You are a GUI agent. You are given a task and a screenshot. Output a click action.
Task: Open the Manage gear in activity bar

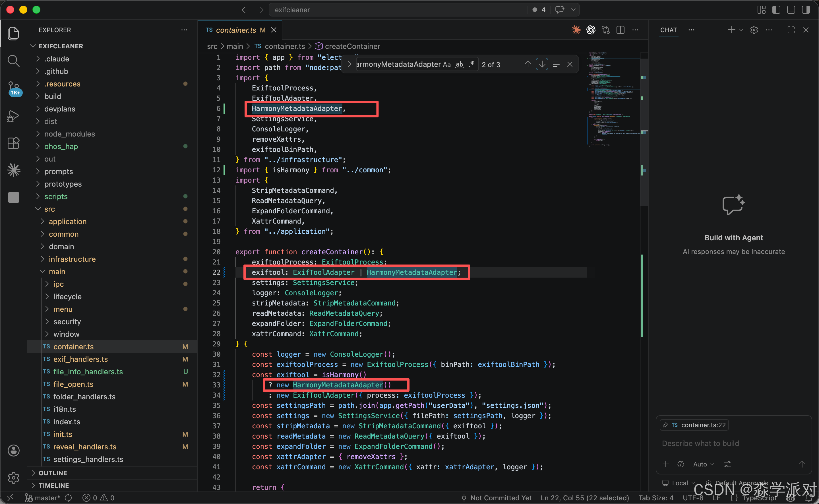point(13,478)
